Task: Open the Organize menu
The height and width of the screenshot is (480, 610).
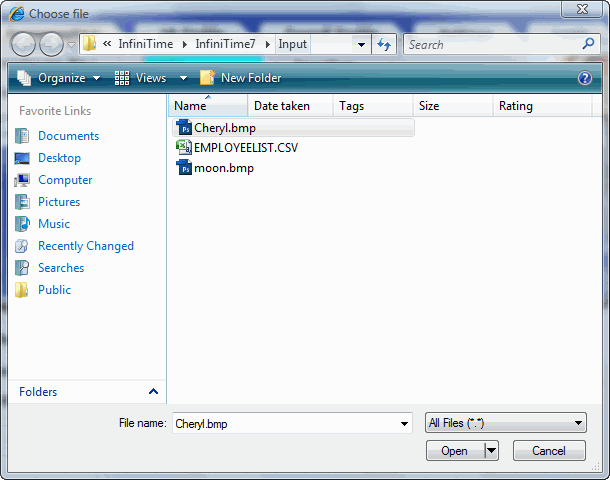Action: point(60,78)
